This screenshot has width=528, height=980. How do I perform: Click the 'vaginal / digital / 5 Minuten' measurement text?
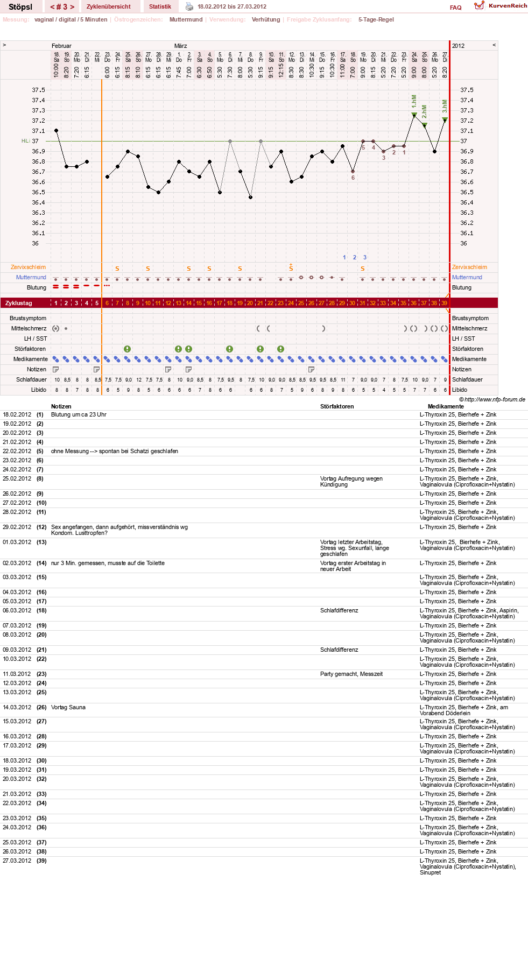coord(71,19)
